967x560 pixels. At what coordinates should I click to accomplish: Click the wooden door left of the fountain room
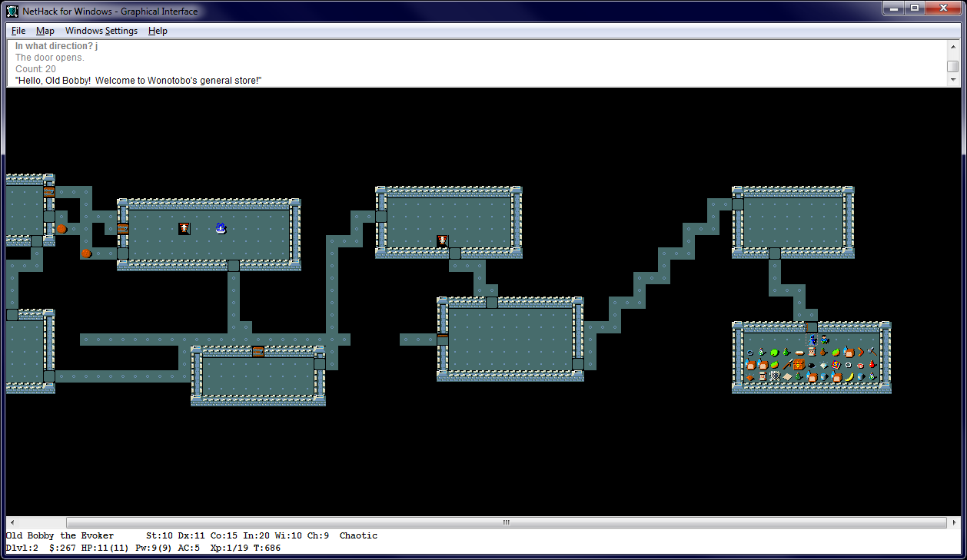pos(123,229)
